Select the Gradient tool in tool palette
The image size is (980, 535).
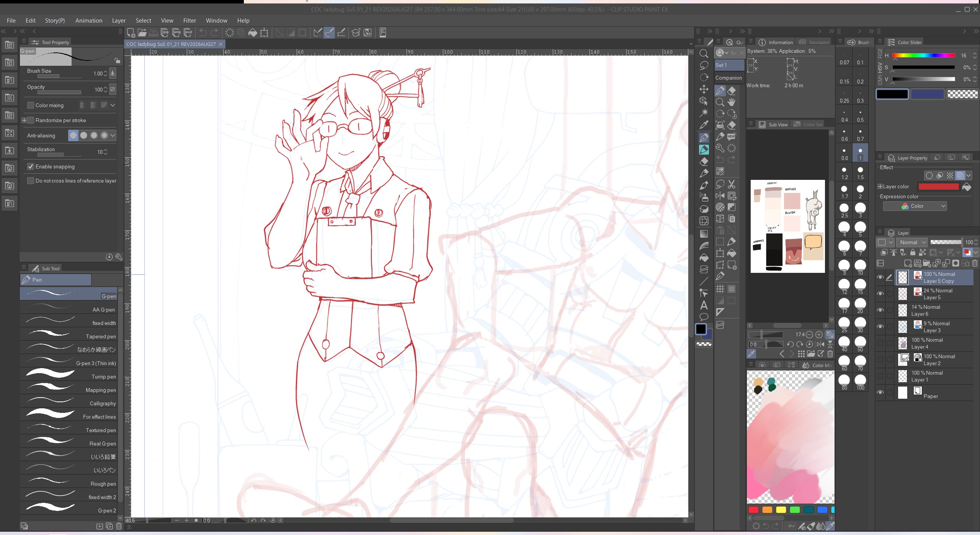tap(704, 233)
